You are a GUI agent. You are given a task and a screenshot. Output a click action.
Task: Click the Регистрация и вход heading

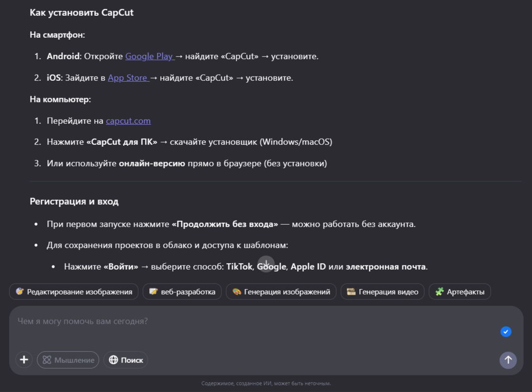coord(74,201)
